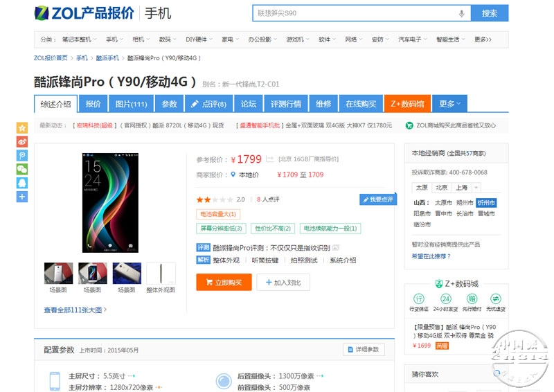The width and height of the screenshot is (554, 392).
Task: Click the location pin next to 本地价
Action: (233, 175)
